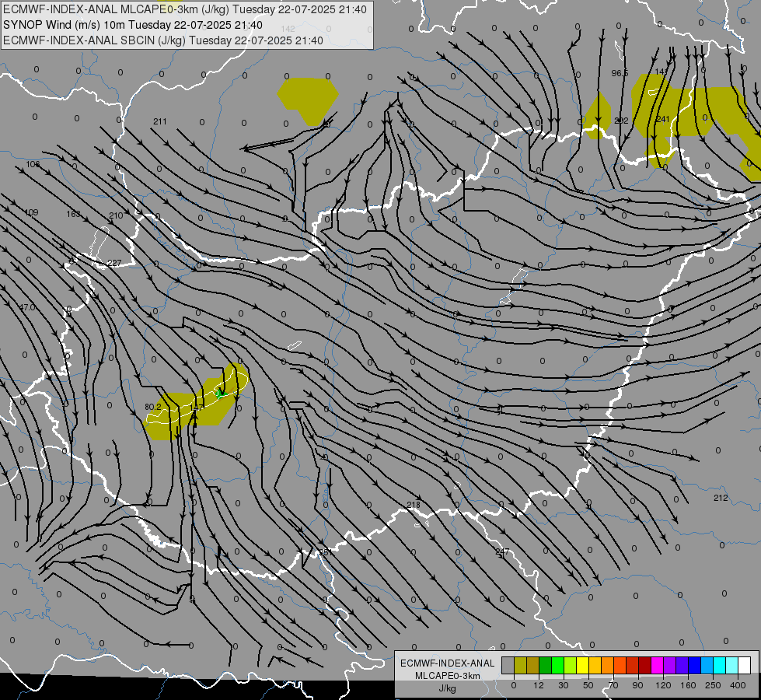This screenshot has width=761, height=700.
Task: Click the map value '247'
Action: (x=502, y=551)
